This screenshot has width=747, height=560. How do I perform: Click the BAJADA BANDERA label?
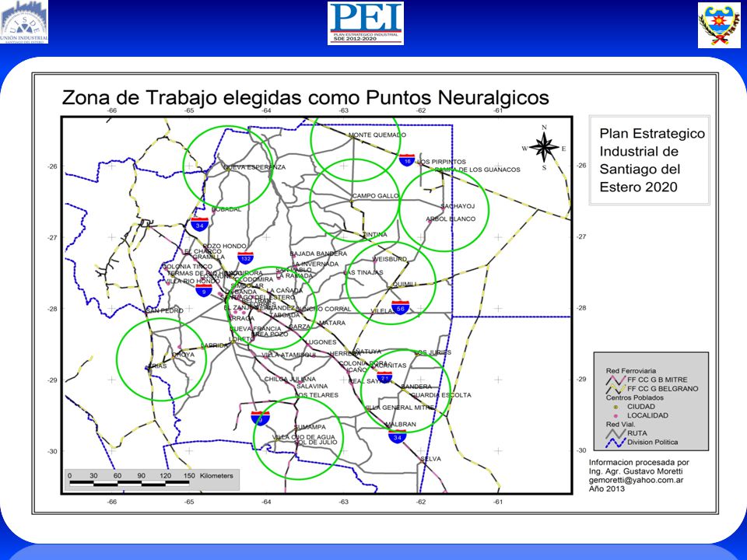(x=319, y=254)
